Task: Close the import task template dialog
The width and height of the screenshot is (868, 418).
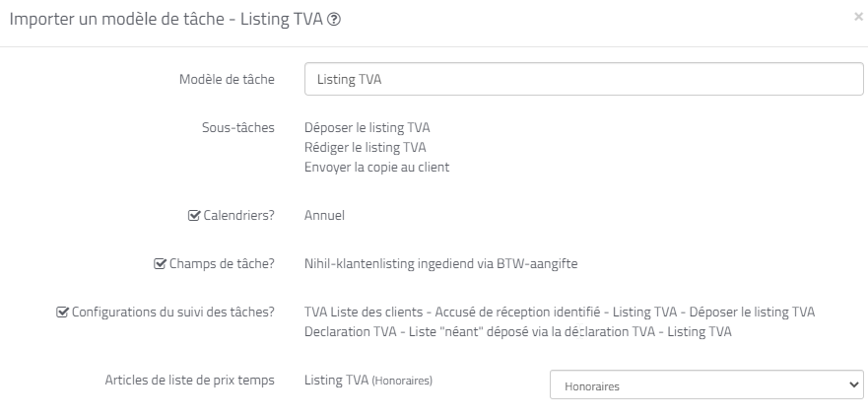Action: coord(858,17)
